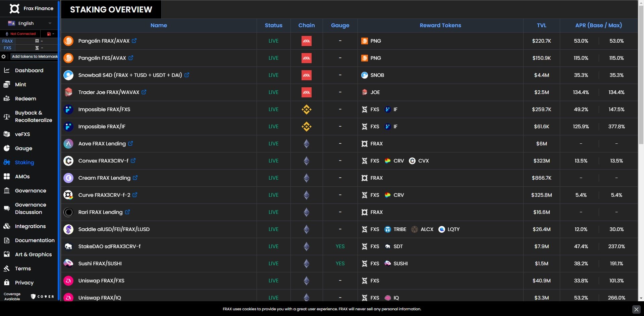644x316 pixels.
Task: Open external link for Snowball S4D pool
Action: [187, 75]
